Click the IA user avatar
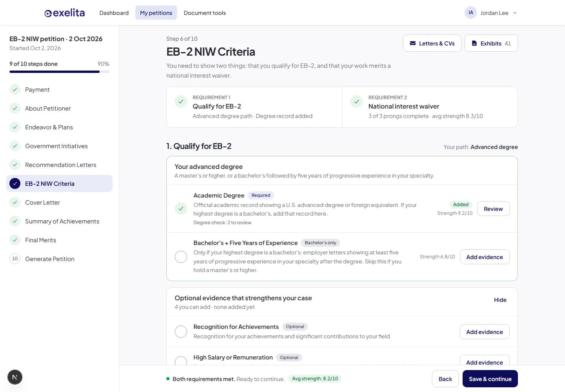Image resolution: width=565 pixels, height=392 pixels. [x=471, y=13]
